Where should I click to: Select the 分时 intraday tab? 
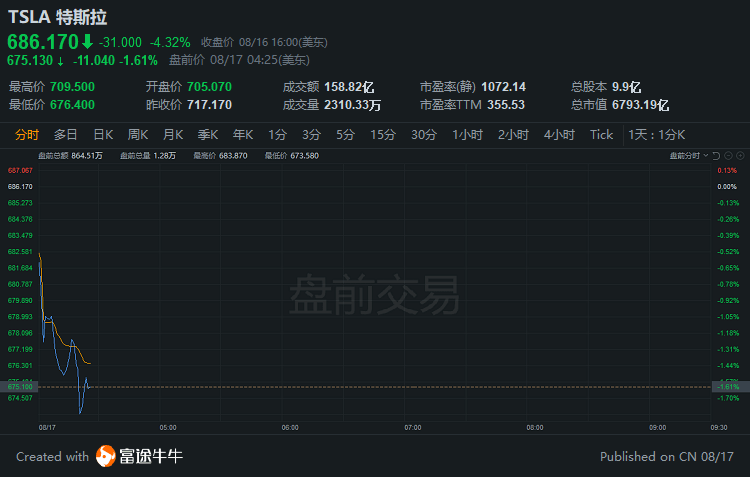(27, 135)
